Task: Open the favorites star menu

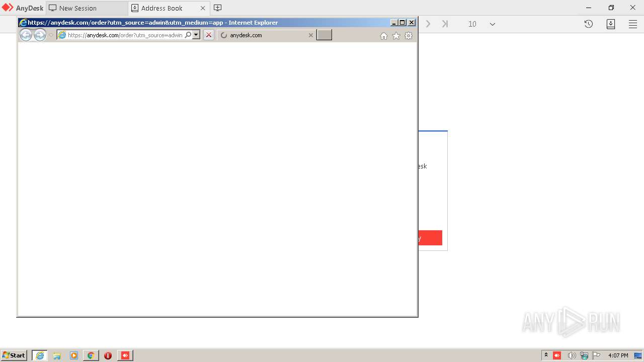Action: tap(396, 36)
